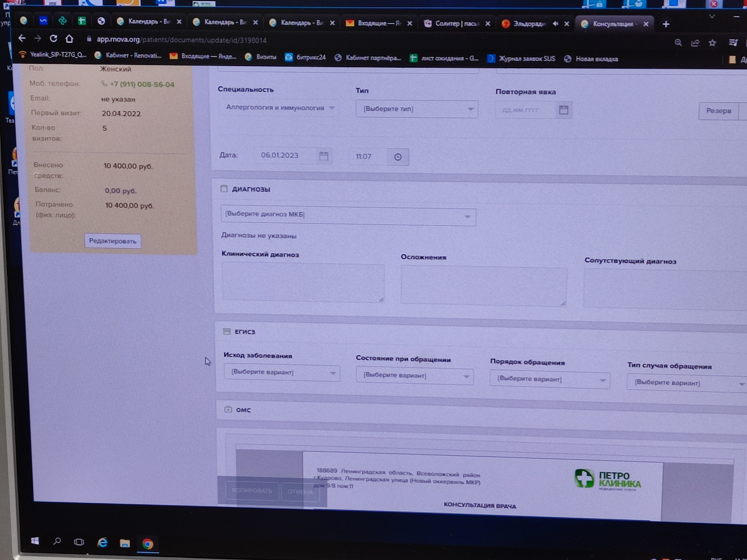This screenshot has width=747, height=560.
Task: Toggle the ДИАГНОЗЫ section header icon
Action: 224,189
